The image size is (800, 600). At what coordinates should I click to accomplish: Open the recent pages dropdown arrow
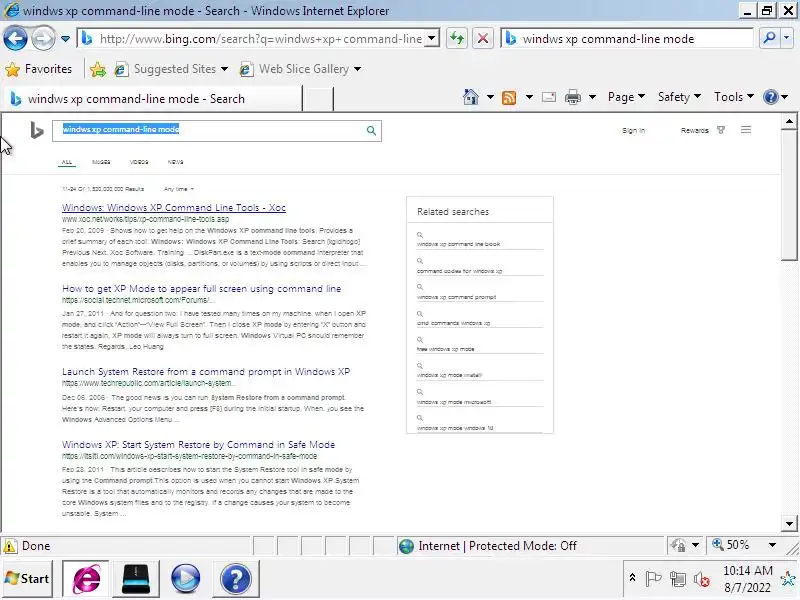click(65, 39)
